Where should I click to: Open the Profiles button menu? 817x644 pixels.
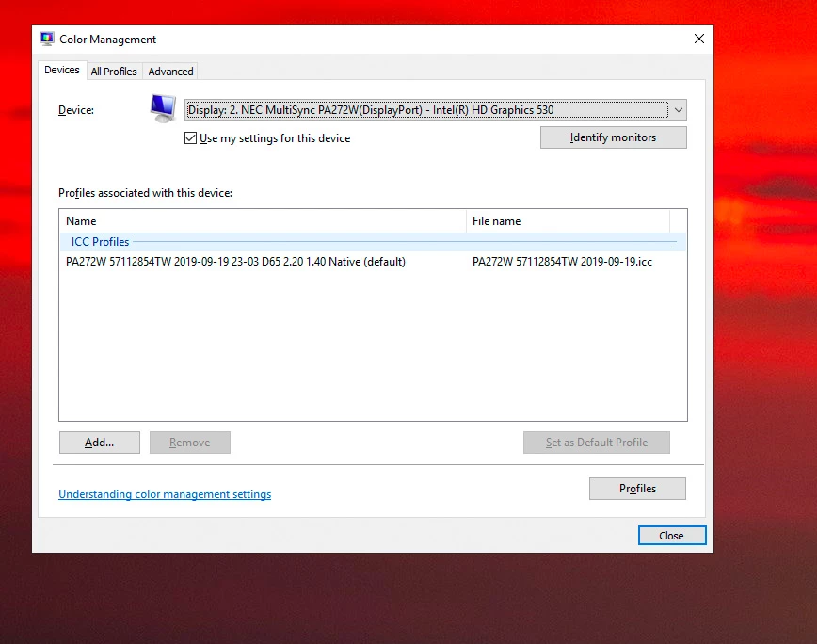pyautogui.click(x=637, y=489)
